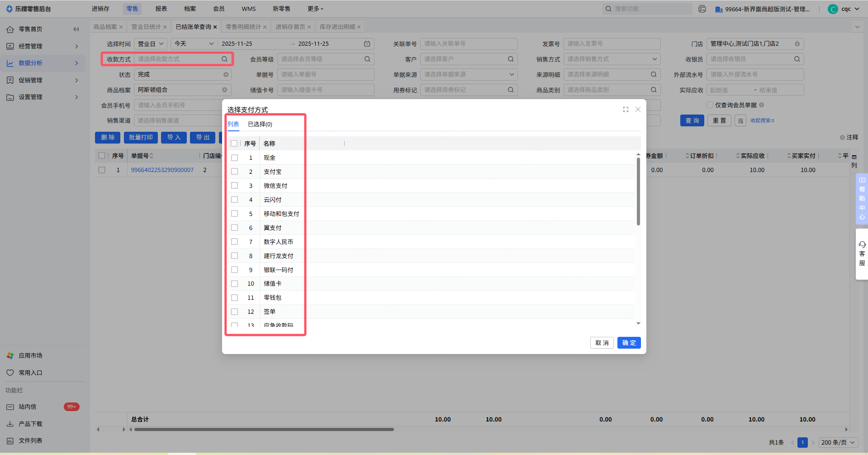
Task: Click the 重置 reset button
Action: click(x=719, y=121)
